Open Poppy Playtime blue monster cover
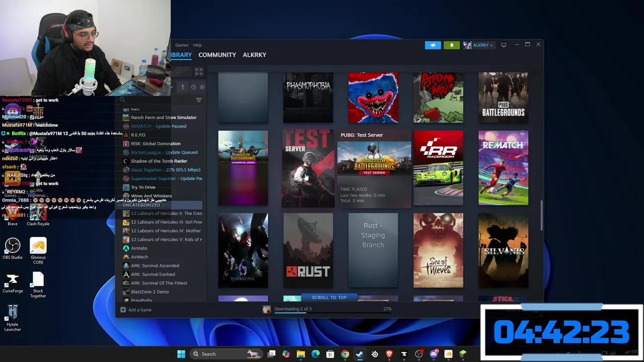The image size is (644, 362). point(373,98)
